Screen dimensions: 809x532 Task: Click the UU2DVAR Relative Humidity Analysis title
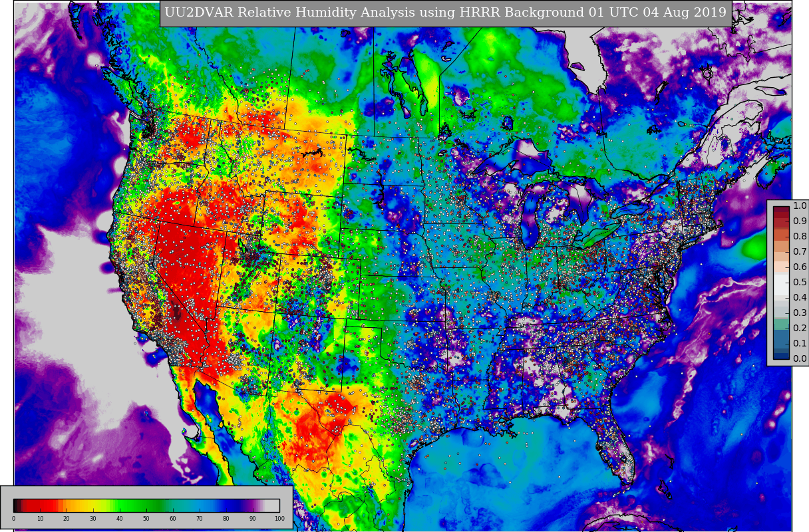pos(445,13)
